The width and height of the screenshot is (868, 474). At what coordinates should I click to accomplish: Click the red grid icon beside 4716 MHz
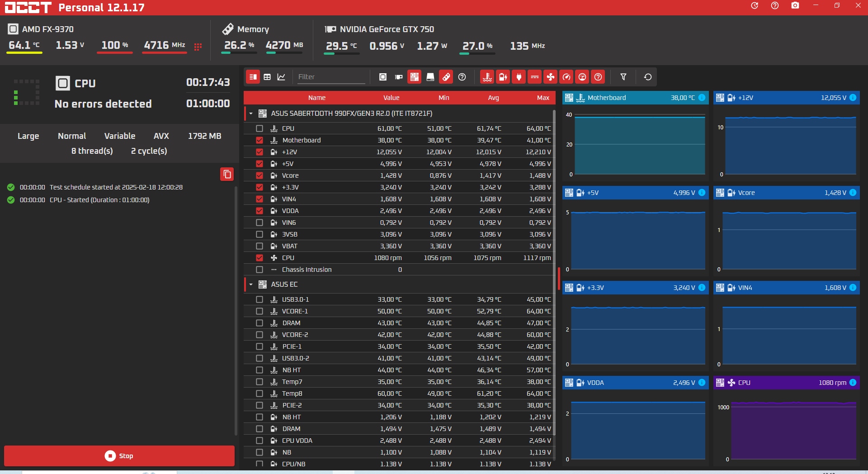pos(198,47)
